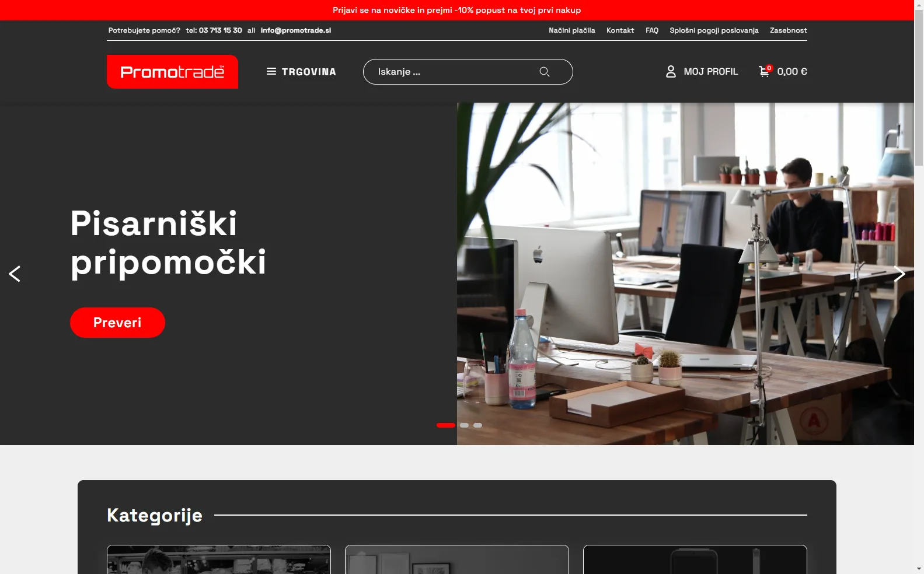Viewport: 924px width, 574px height.
Task: Select the second slider dot
Action: 464,425
